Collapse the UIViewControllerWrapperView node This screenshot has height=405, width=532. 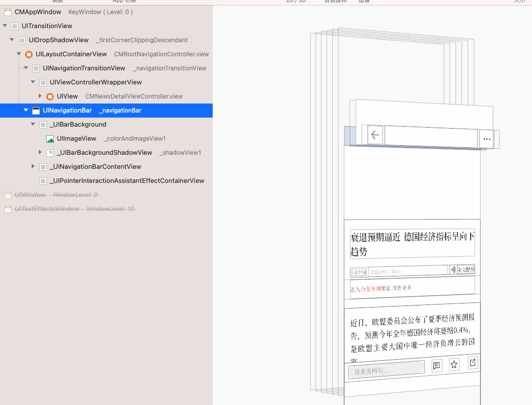[x=33, y=82]
